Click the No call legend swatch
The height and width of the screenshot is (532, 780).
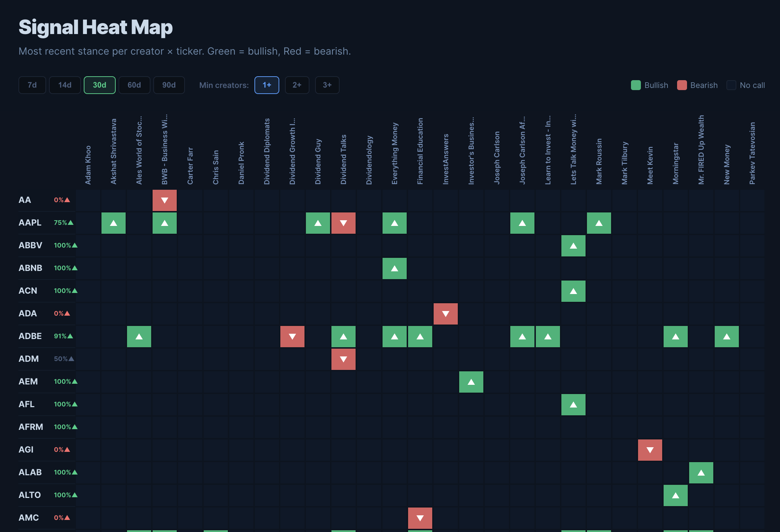(731, 85)
